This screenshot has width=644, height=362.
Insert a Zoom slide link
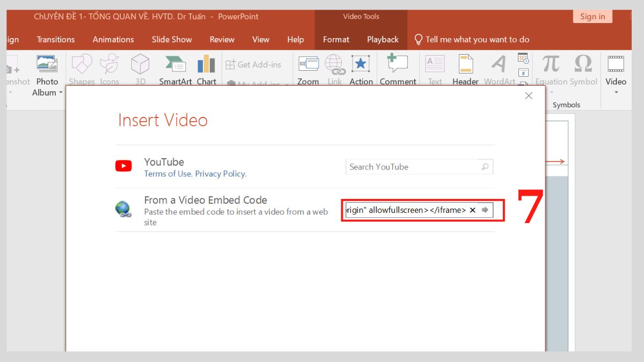tap(308, 70)
